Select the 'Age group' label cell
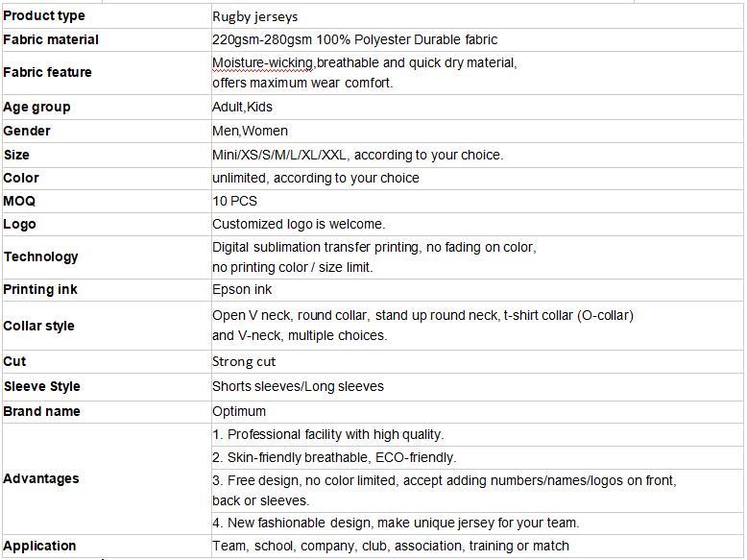This screenshot has height=560, width=747. 107,108
